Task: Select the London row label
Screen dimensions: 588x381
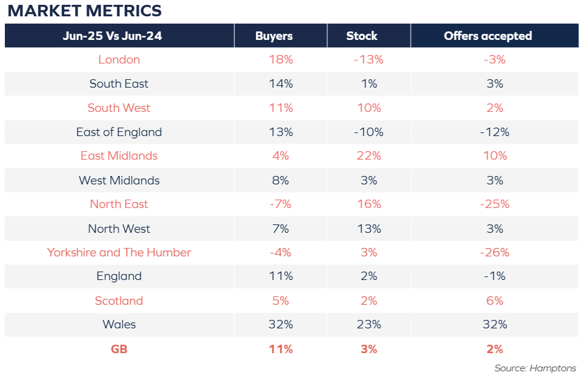Action: coord(119,60)
